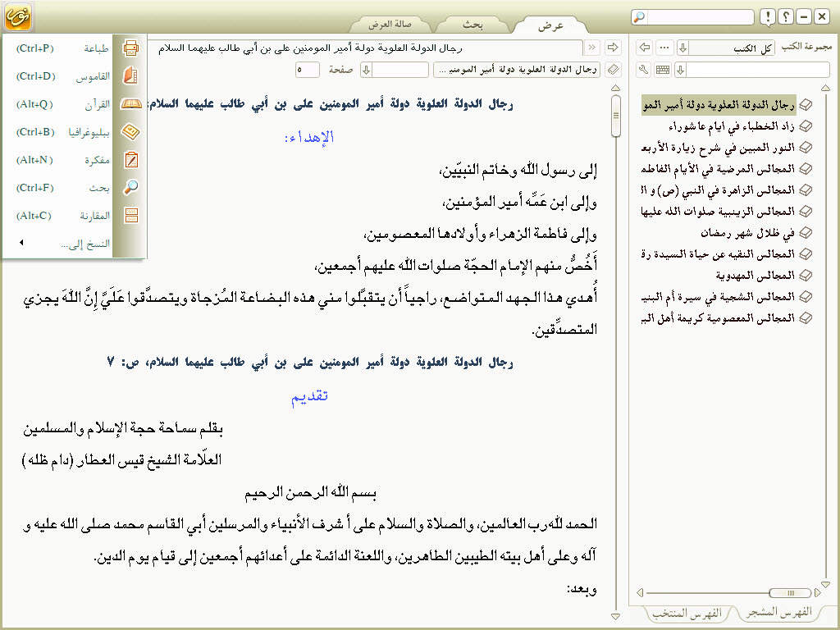840x630 pixels.
Task: Click the wrench settings icon in book panel
Action: point(643,71)
